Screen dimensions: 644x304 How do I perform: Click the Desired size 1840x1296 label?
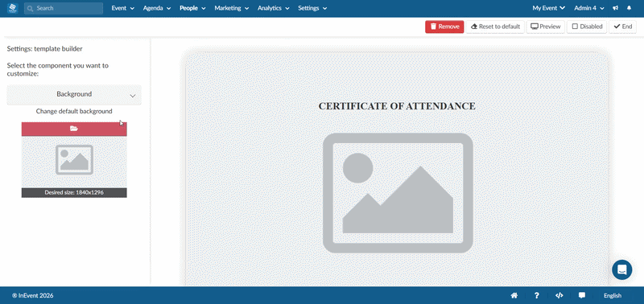(x=74, y=193)
